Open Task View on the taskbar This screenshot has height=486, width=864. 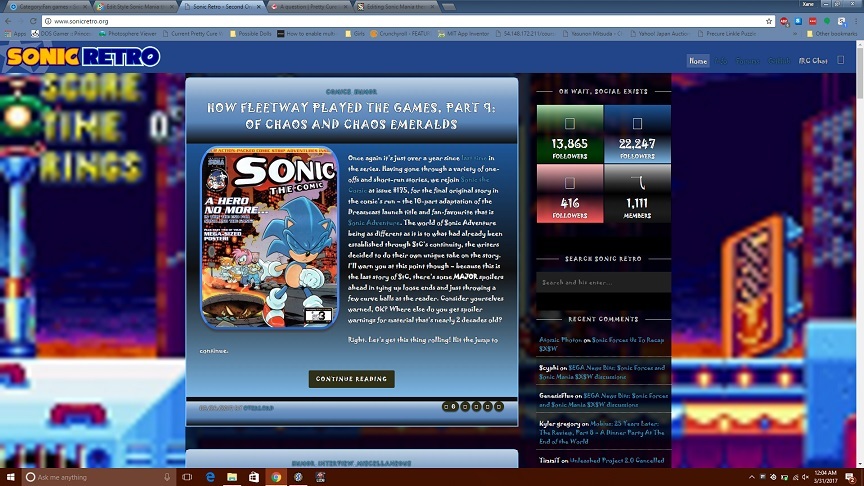187,477
